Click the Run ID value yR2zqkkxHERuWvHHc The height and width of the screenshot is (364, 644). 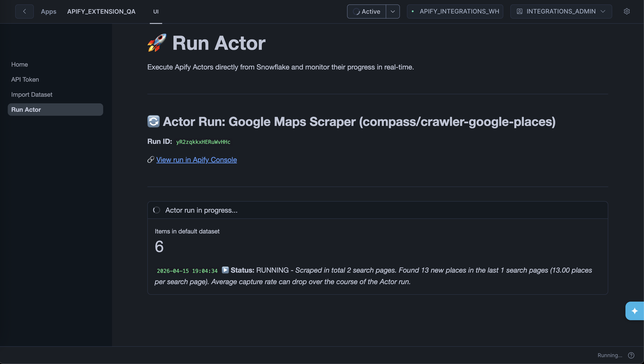(203, 142)
